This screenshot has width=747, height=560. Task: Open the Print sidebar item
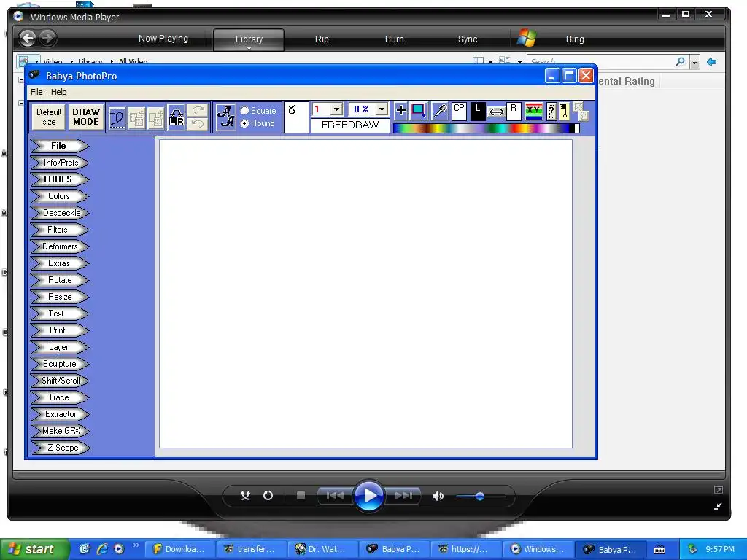pos(59,330)
